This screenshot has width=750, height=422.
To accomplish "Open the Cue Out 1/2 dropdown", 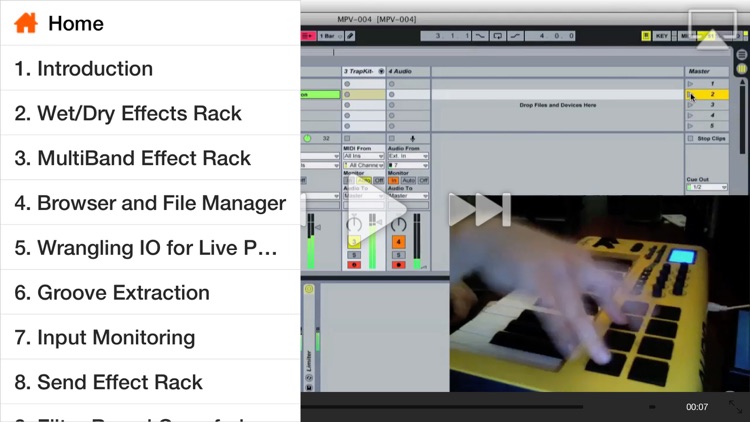I will [707, 187].
